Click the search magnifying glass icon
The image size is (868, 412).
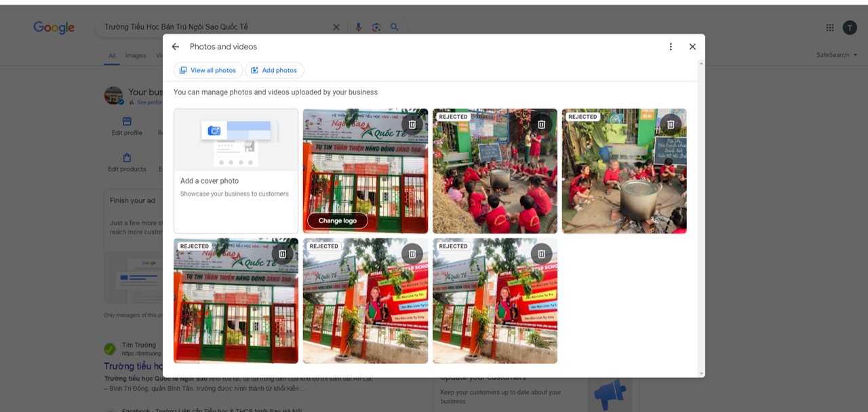(395, 27)
